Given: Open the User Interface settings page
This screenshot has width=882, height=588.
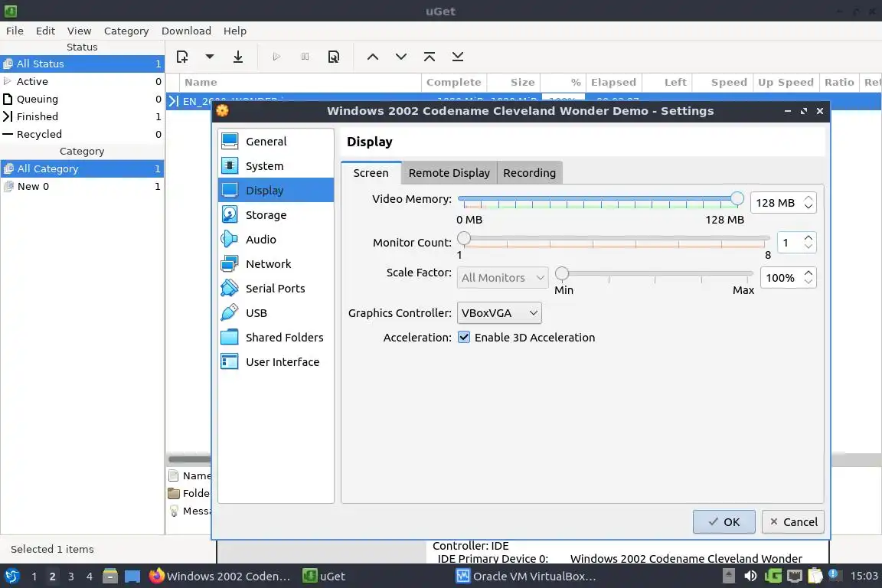Looking at the screenshot, I should click(x=276, y=362).
